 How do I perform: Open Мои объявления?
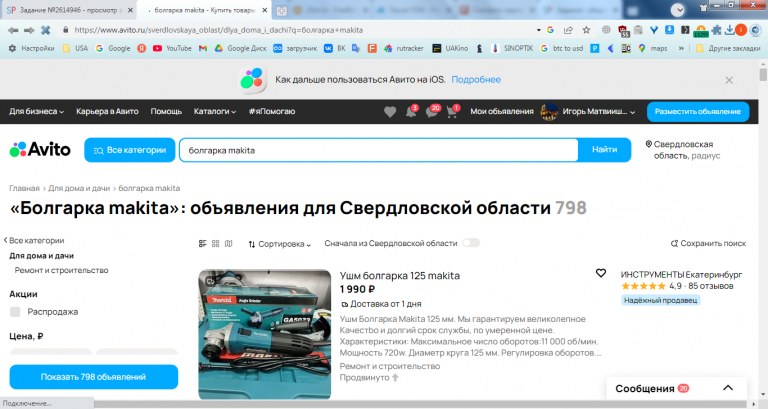pos(502,112)
